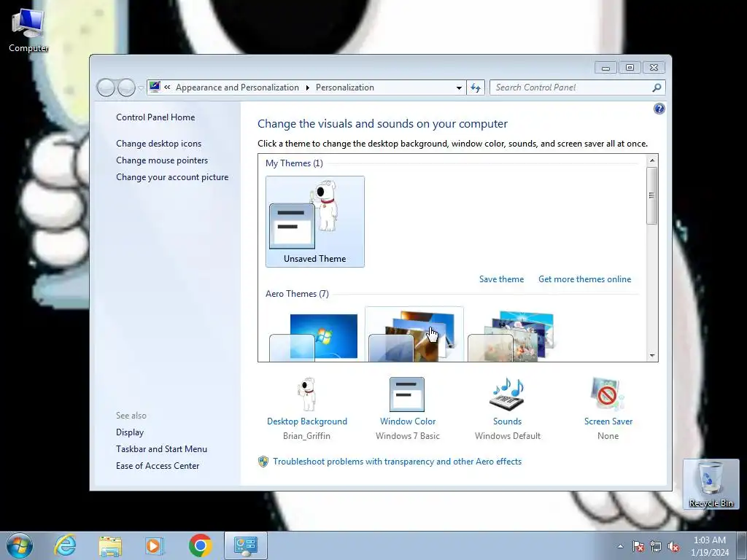Click the blue Help question icon
Screen dimensions: 747x560
(659, 109)
